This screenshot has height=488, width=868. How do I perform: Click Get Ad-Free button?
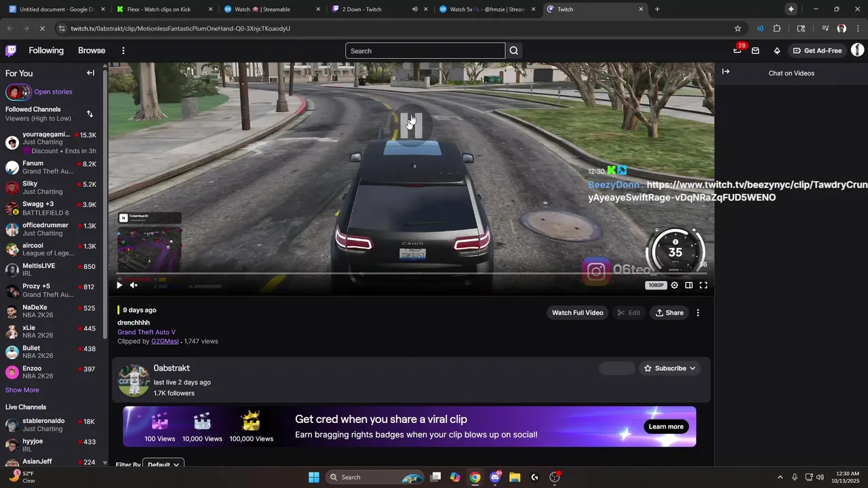[x=816, y=51]
